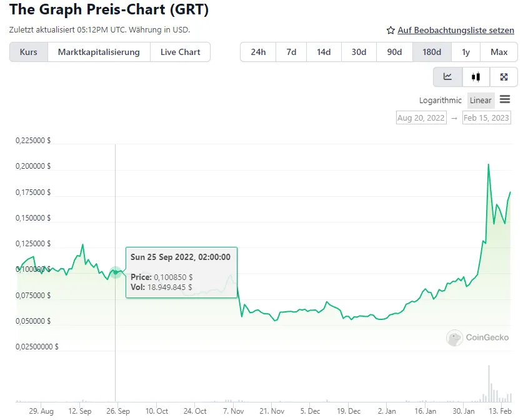Click the 7. Nov date label
This screenshot has height=420, width=528.
[233, 411]
